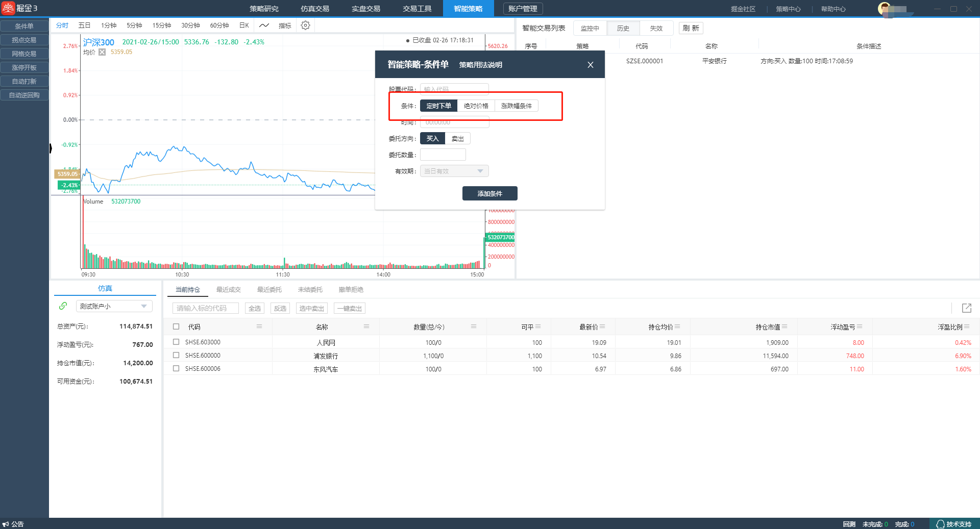Image resolution: width=980 pixels, height=529 pixels.
Task: Click the line chart style icon
Action: [x=264, y=26]
